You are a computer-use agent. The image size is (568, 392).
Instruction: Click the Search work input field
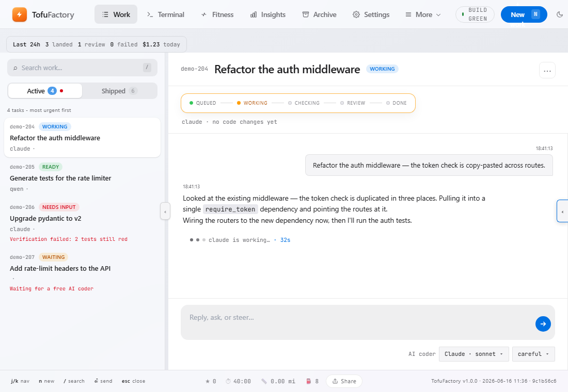(x=82, y=68)
